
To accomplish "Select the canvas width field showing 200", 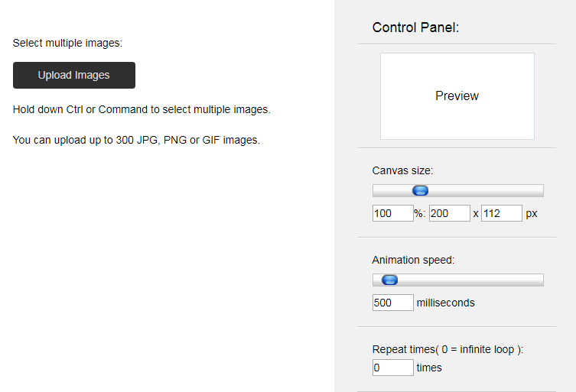I will (x=450, y=213).
